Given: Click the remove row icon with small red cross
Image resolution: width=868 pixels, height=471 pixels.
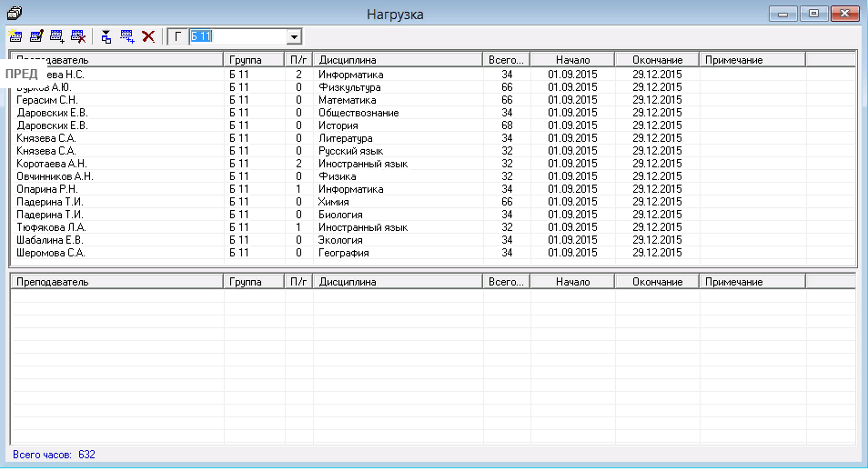Looking at the screenshot, I should coord(79,36).
